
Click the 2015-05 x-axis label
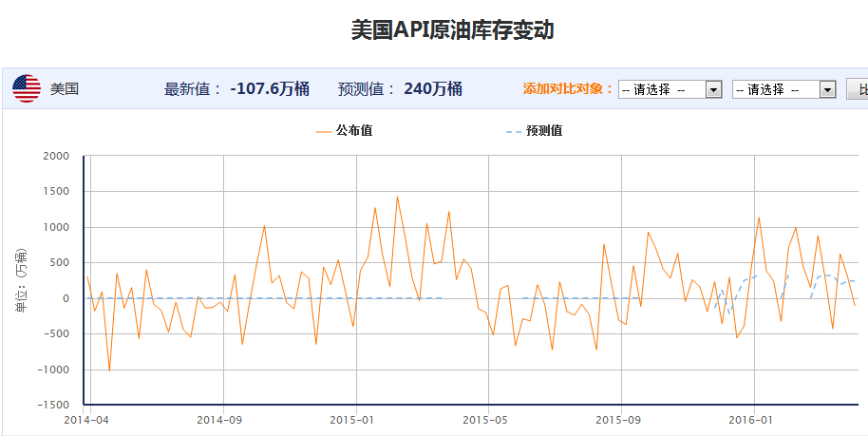pos(485,420)
